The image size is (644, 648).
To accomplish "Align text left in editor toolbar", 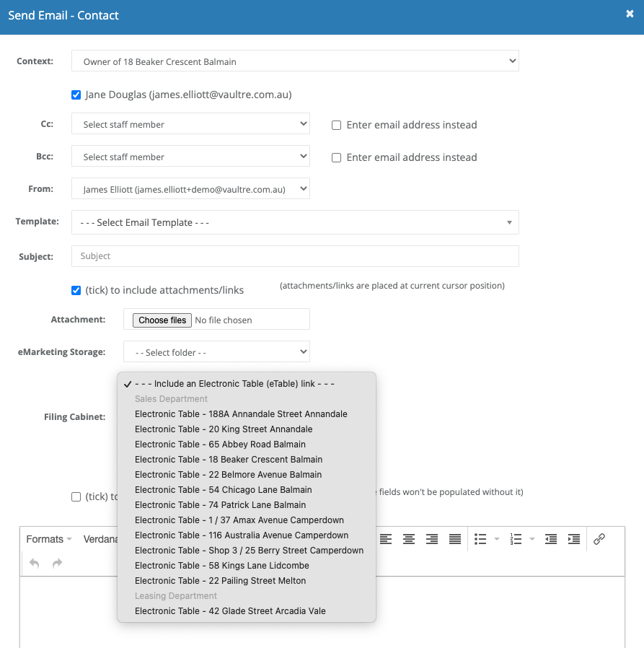I will point(385,539).
